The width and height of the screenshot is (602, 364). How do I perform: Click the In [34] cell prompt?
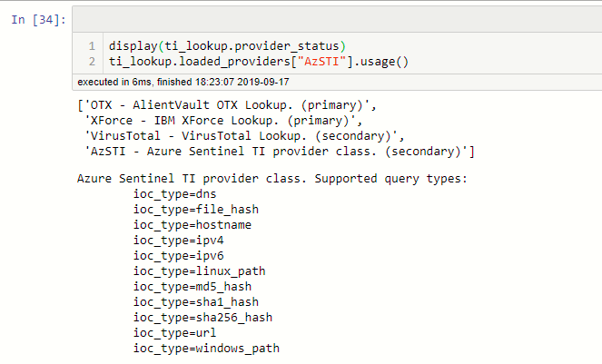click(x=38, y=20)
